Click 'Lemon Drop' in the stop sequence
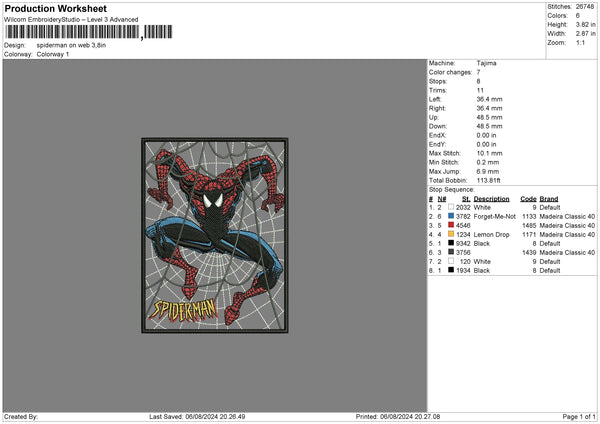Image resolution: width=600 pixels, height=424 pixels. (491, 235)
